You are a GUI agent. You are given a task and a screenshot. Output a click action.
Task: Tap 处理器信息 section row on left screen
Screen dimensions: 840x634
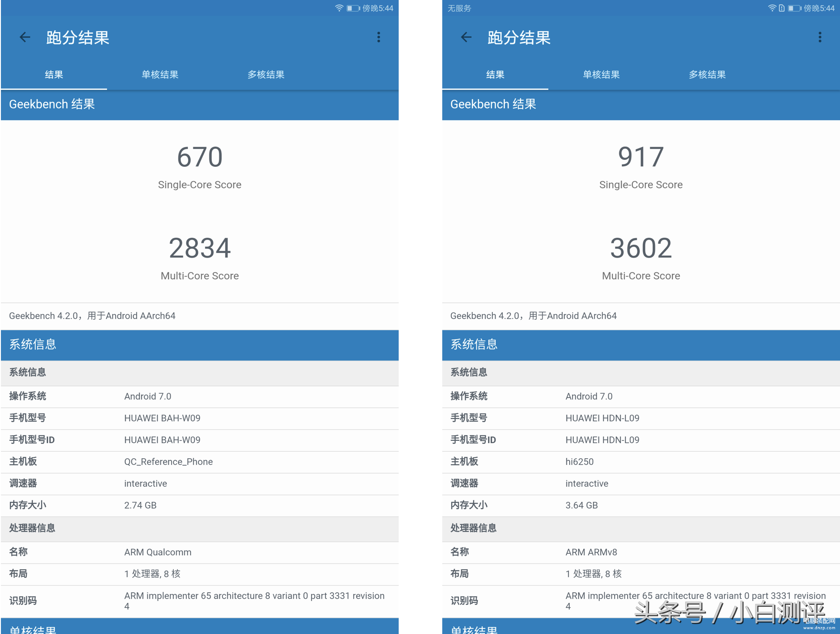(x=200, y=528)
